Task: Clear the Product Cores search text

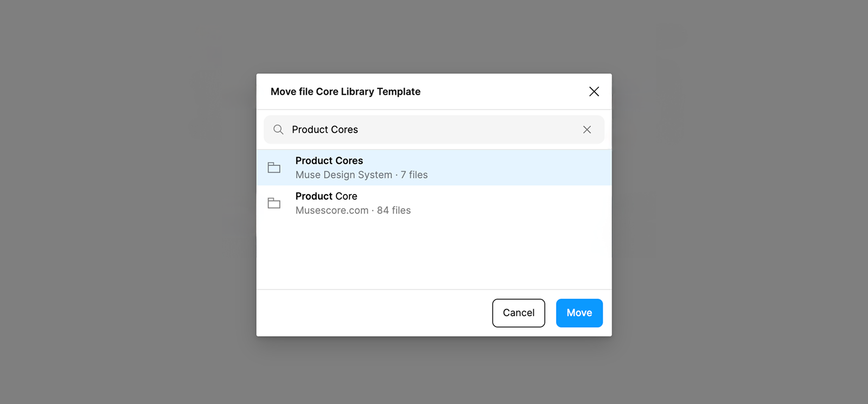Action: (587, 130)
